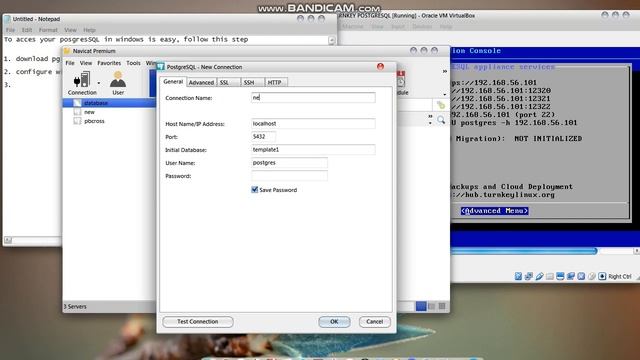This screenshot has height=360, width=640.
Task: Click the Notepad title bar icon
Action: [x=7, y=19]
